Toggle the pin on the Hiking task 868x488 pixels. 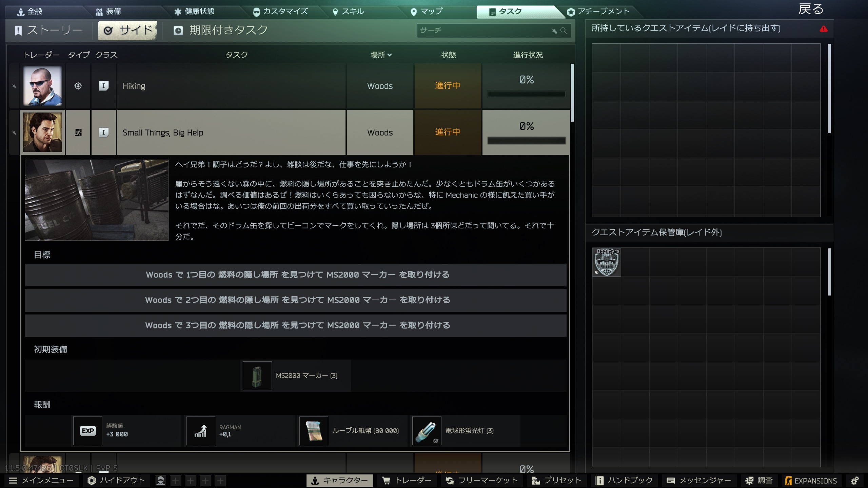pyautogui.click(x=14, y=86)
